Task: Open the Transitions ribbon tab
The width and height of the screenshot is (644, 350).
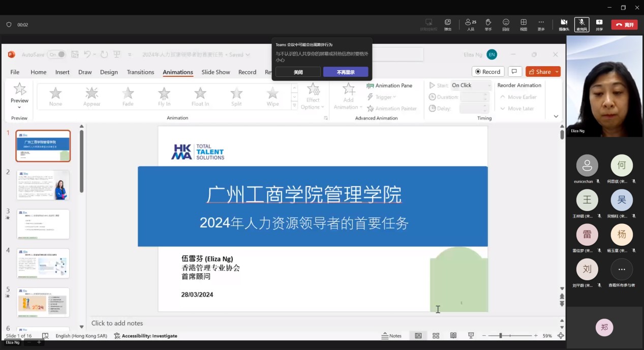Action: click(x=140, y=72)
